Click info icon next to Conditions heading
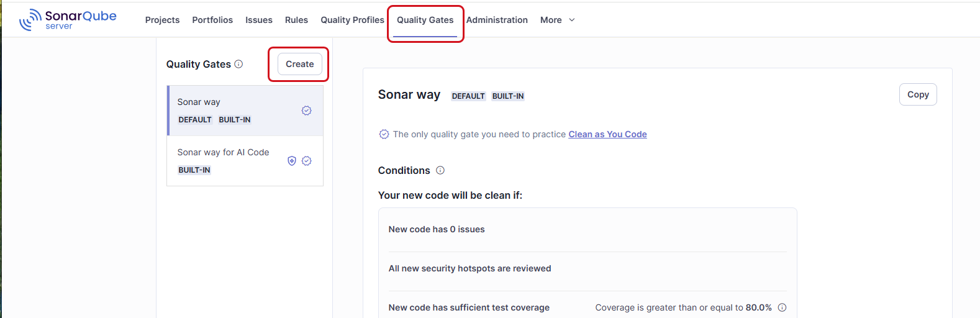980x318 pixels. pos(440,170)
